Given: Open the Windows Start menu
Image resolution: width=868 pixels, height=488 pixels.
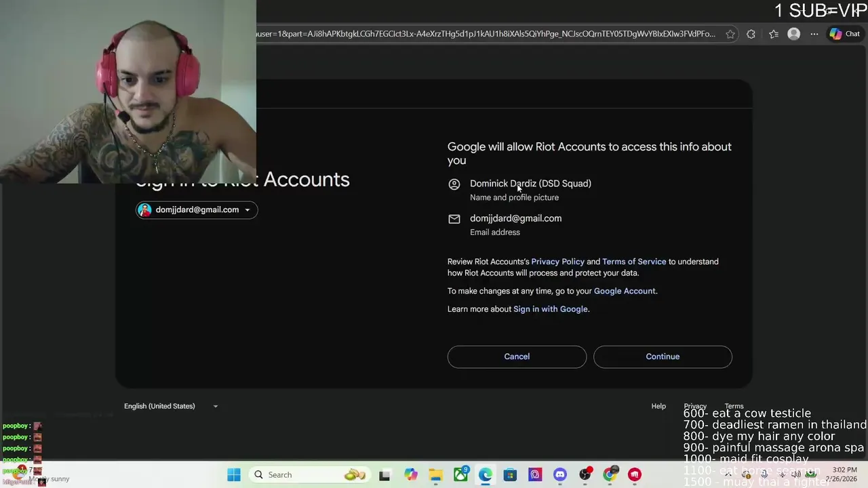Looking at the screenshot, I should point(234,474).
